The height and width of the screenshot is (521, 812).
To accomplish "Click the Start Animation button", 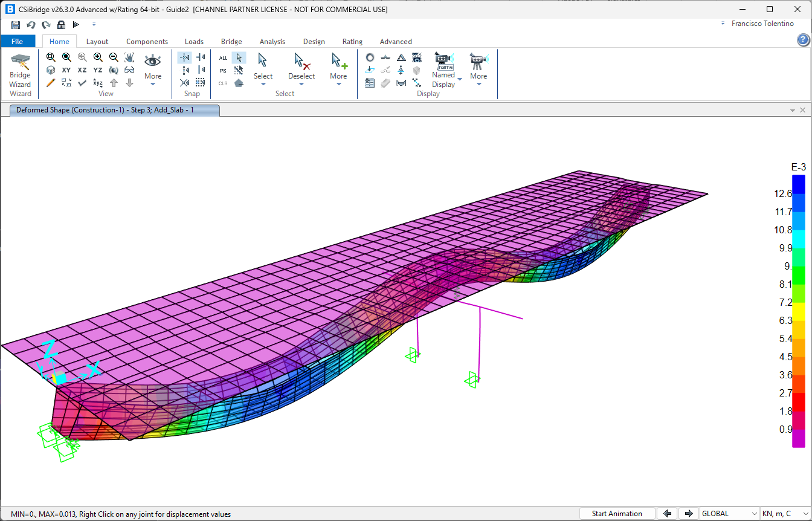I will (x=617, y=513).
